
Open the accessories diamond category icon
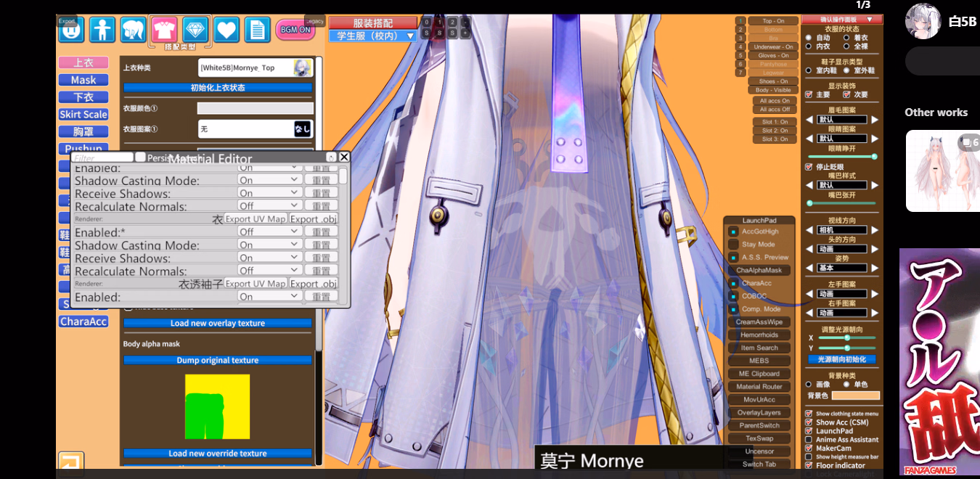pos(196,30)
